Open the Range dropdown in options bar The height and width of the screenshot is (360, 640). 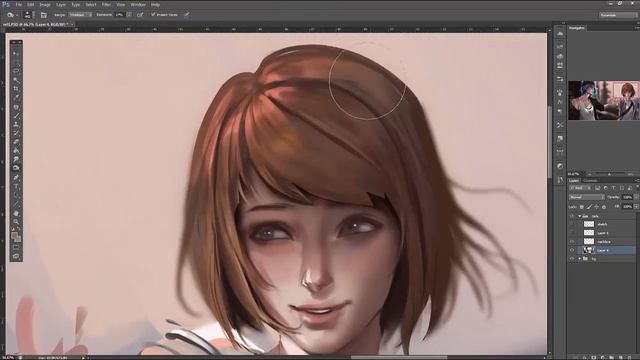point(80,15)
